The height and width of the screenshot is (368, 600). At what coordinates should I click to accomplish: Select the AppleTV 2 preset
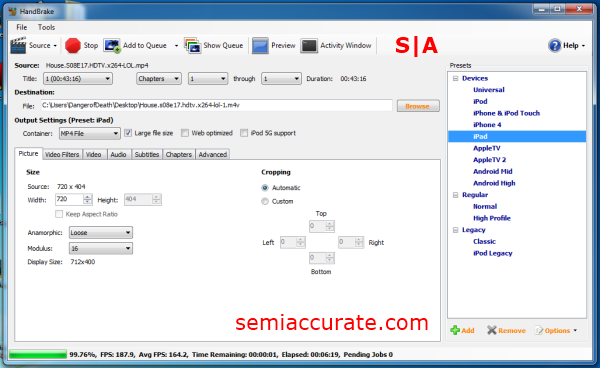point(489,160)
